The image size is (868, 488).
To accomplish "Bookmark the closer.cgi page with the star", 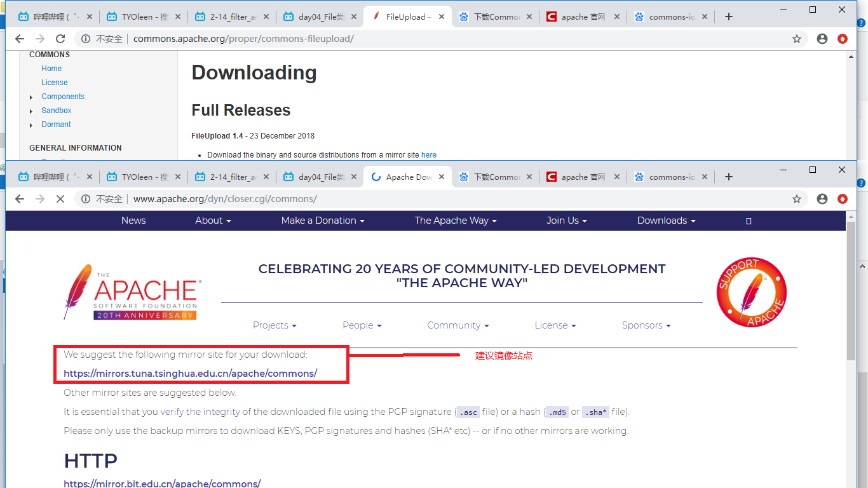I will point(797,199).
